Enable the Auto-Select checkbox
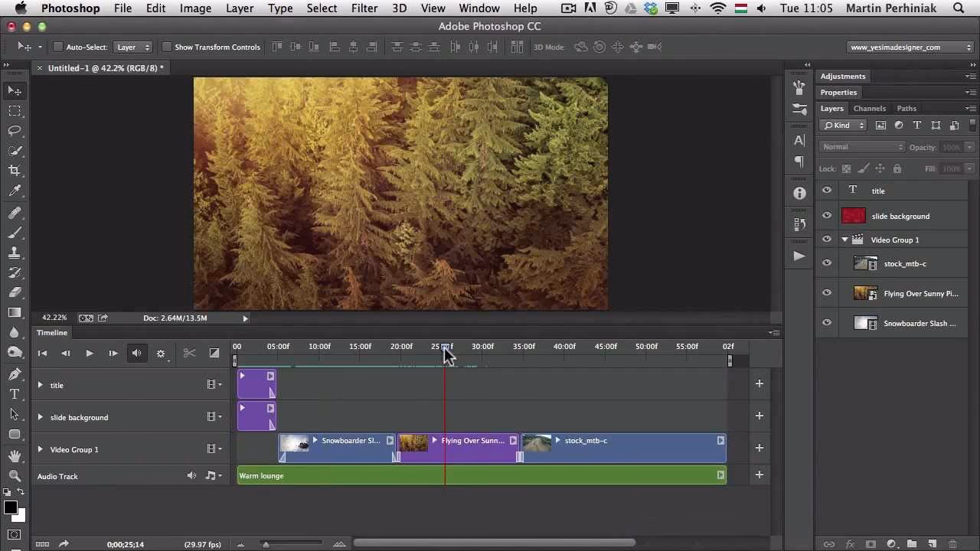The height and width of the screenshot is (551, 980). 57,47
